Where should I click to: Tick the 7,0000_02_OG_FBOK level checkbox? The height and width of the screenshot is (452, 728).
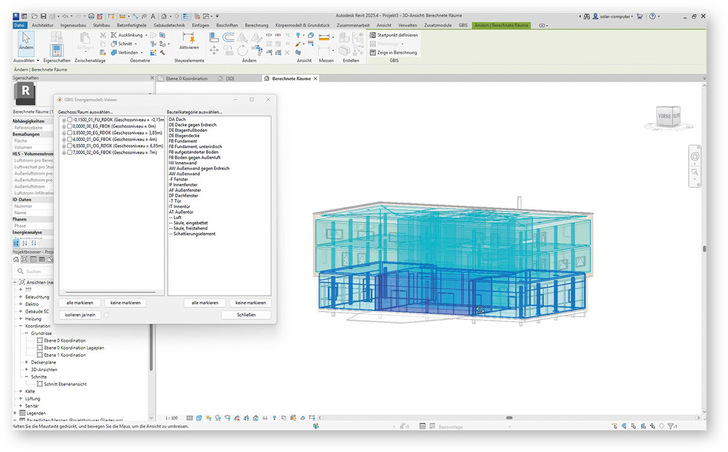pos(70,153)
